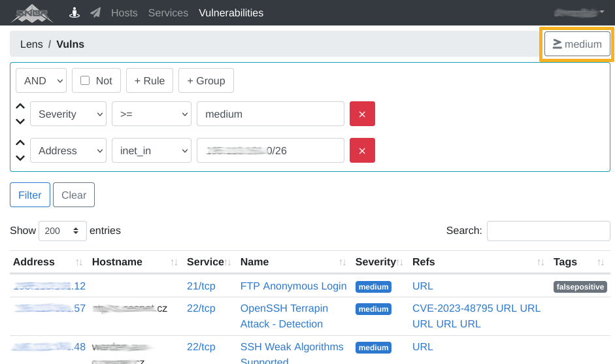Move the Severity rule down with arrow

(x=20, y=121)
